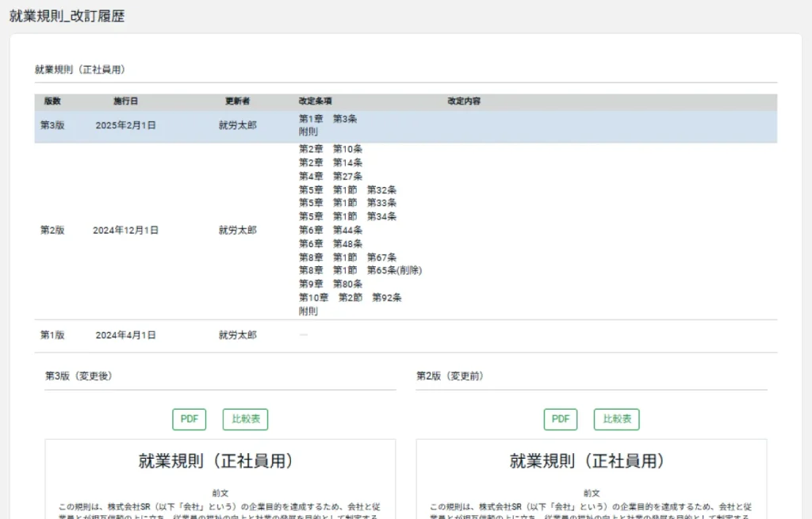The image size is (812, 519).
Task: Select the 第3版 row in the history table
Action: pos(52,125)
